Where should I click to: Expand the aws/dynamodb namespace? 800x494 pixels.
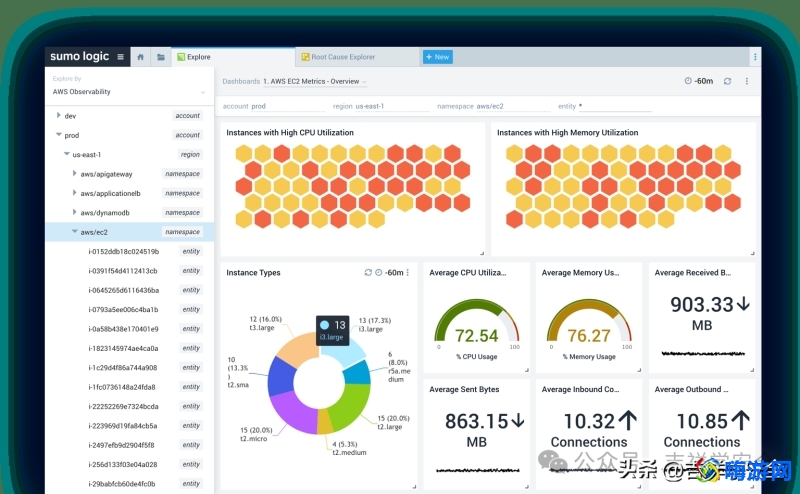pos(74,212)
